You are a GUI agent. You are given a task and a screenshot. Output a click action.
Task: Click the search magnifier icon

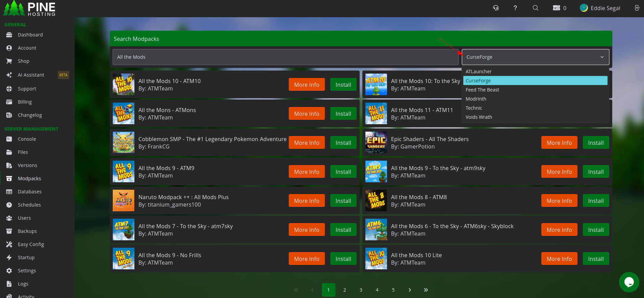(x=536, y=8)
